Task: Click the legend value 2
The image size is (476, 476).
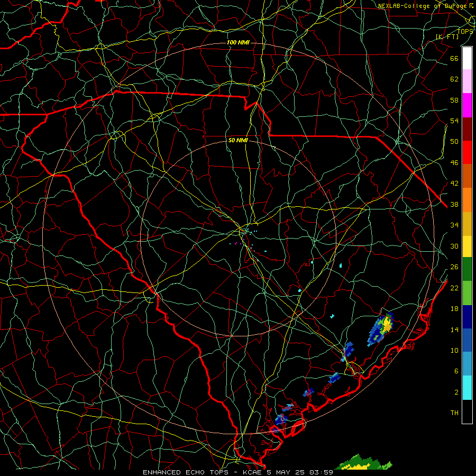Action: [x=456, y=392]
